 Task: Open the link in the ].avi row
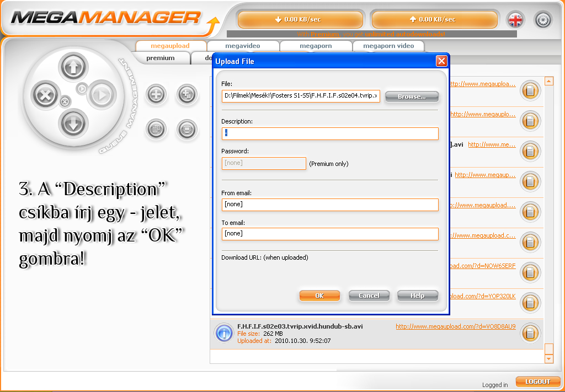pos(492,144)
